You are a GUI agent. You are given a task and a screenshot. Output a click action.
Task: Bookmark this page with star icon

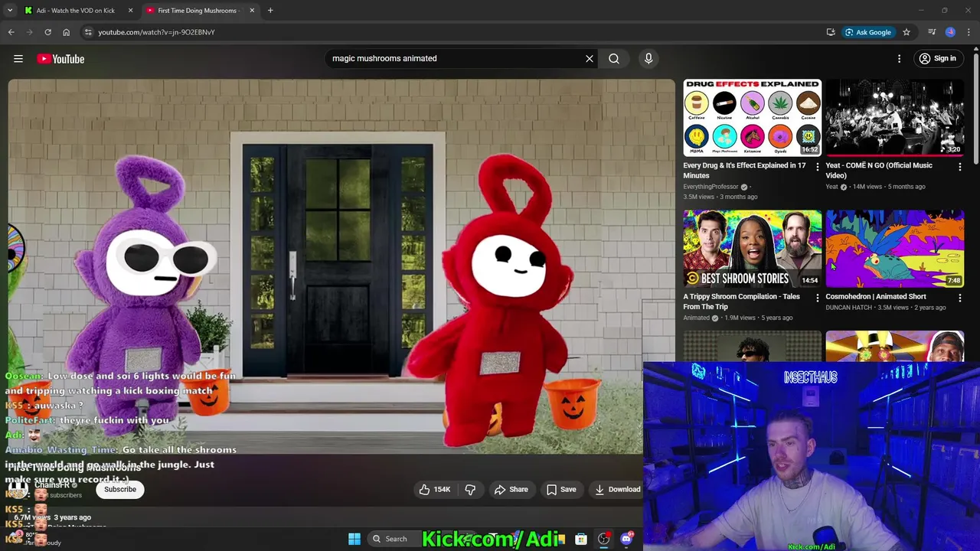906,32
